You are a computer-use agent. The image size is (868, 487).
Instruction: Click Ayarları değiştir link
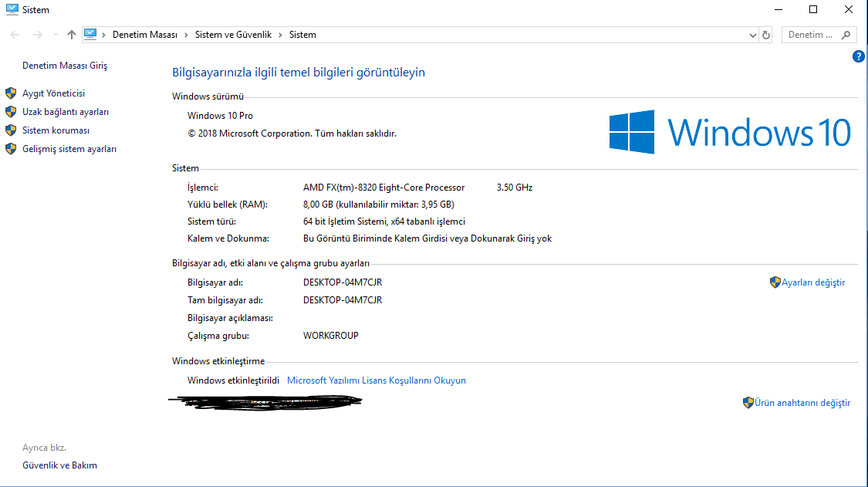click(x=813, y=282)
